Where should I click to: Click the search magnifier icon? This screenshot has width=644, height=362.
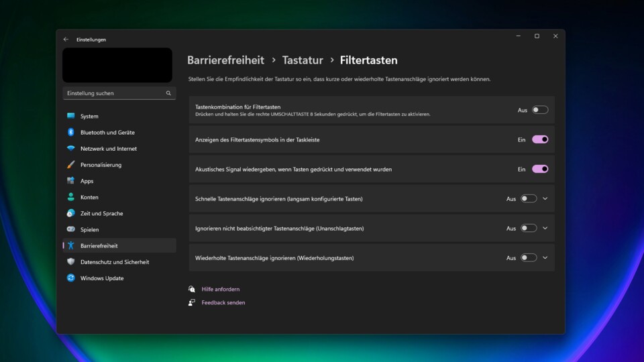pos(168,93)
